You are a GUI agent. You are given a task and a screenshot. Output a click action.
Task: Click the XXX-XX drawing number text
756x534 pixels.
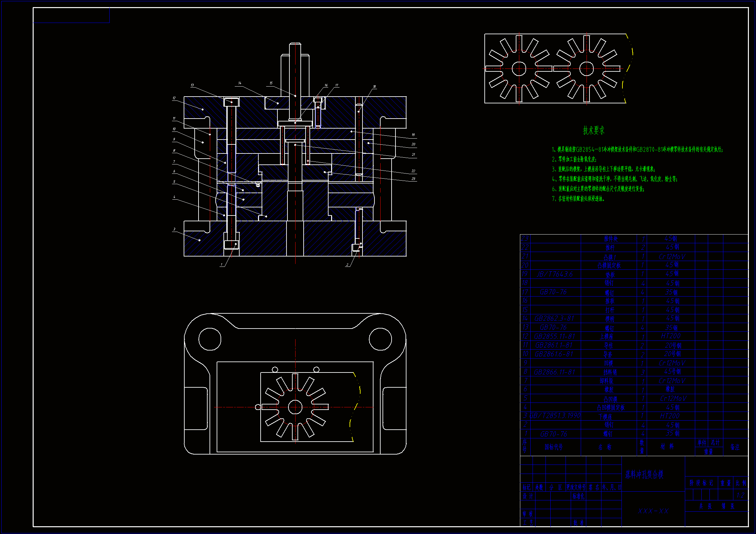coord(653,511)
